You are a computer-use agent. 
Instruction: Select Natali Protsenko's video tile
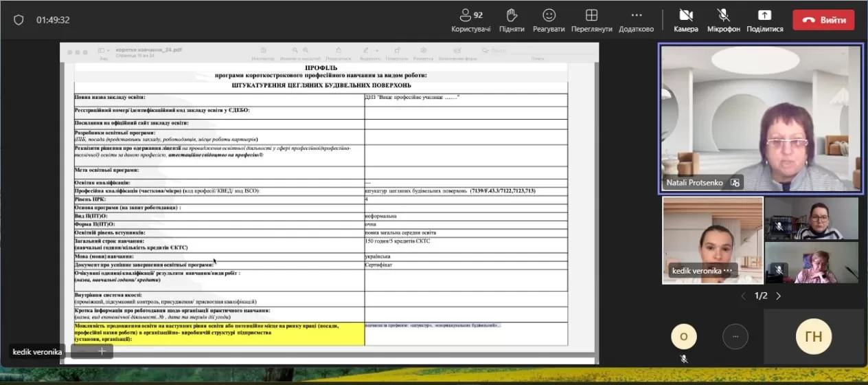tap(760, 118)
